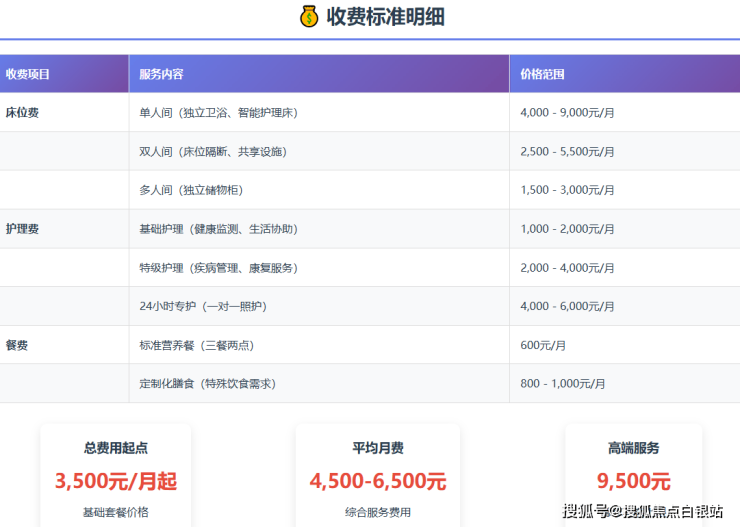Select the 基础护理 service row

point(218,229)
